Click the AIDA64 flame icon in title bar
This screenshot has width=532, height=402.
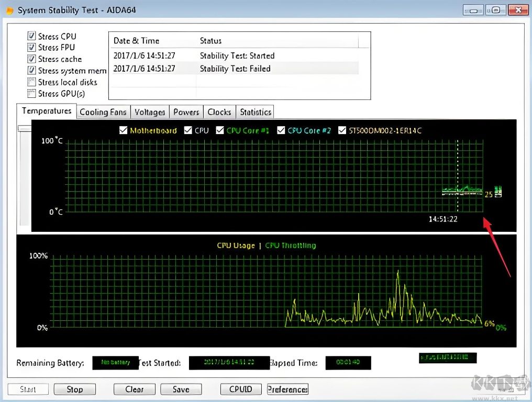coord(9,10)
